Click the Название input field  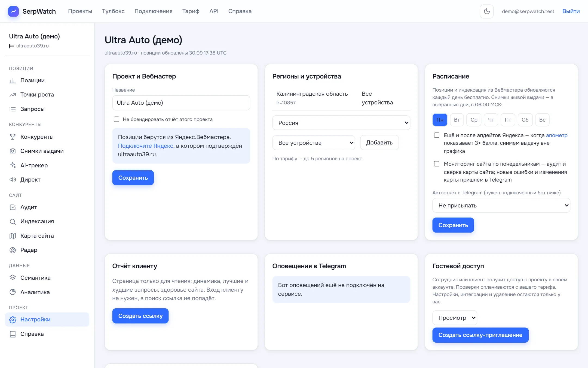tap(181, 103)
